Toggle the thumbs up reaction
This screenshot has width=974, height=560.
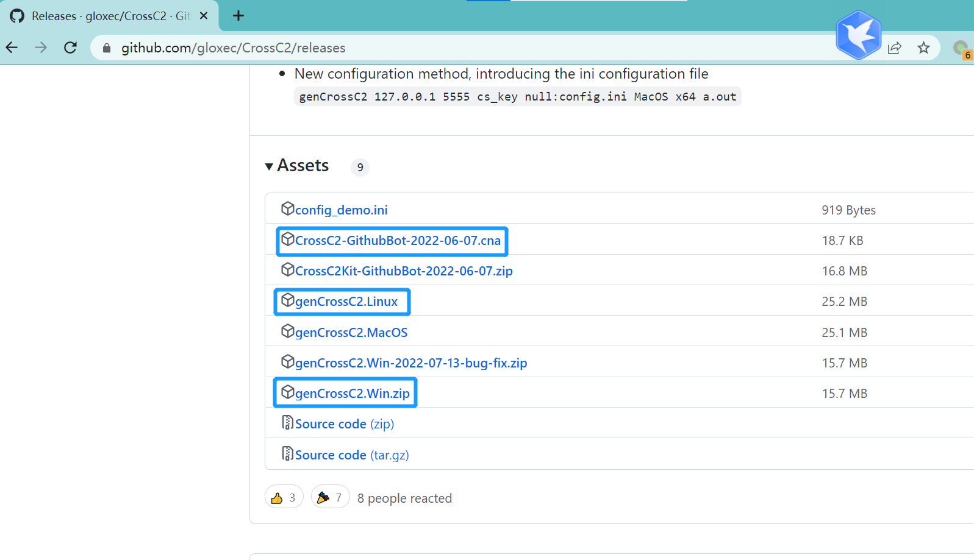click(x=284, y=497)
